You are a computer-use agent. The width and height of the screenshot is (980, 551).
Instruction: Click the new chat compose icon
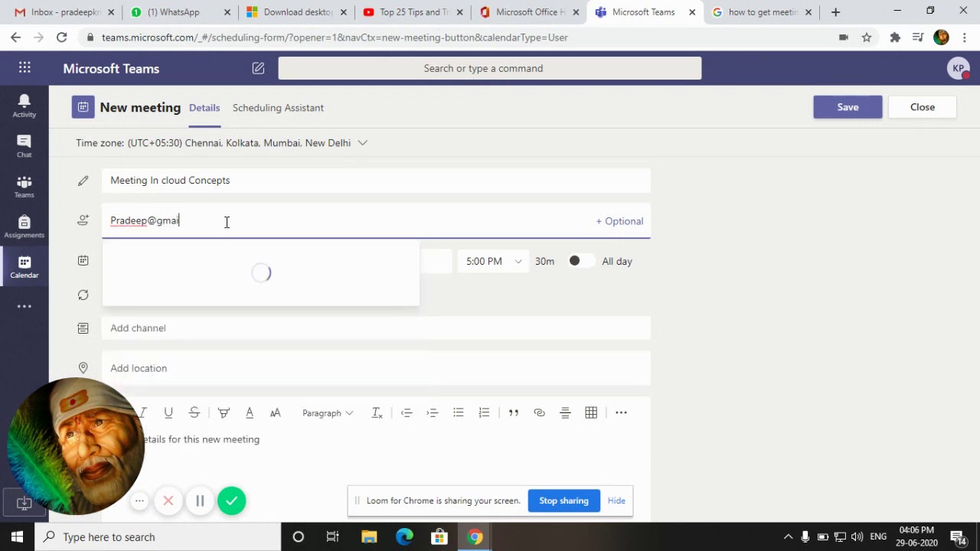pyautogui.click(x=258, y=68)
